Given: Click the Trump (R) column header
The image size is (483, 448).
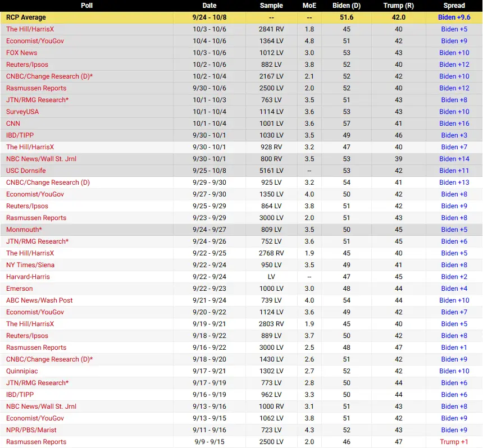Looking at the screenshot, I should pyautogui.click(x=399, y=6).
